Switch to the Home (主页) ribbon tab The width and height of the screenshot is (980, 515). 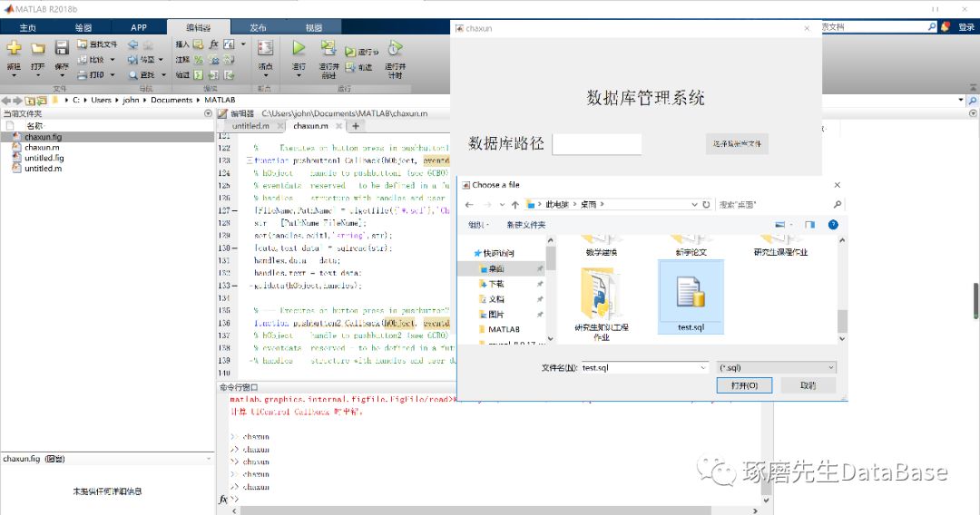click(27, 27)
